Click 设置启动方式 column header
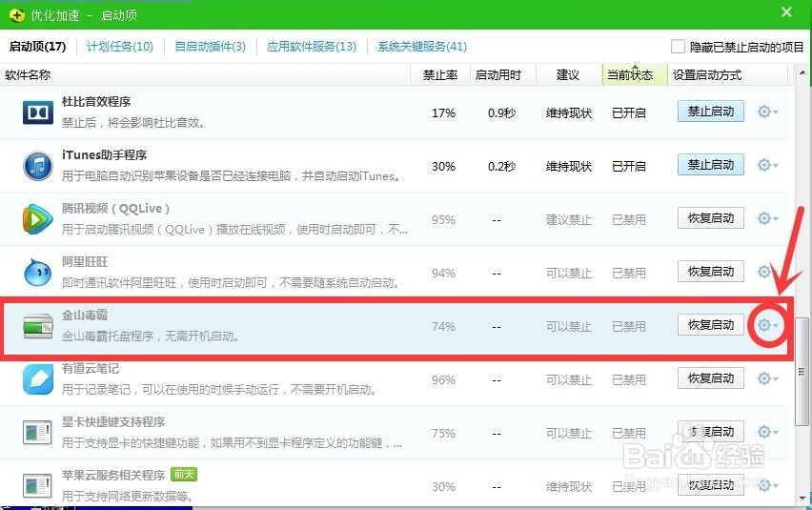This screenshot has height=510, width=812. point(727,75)
